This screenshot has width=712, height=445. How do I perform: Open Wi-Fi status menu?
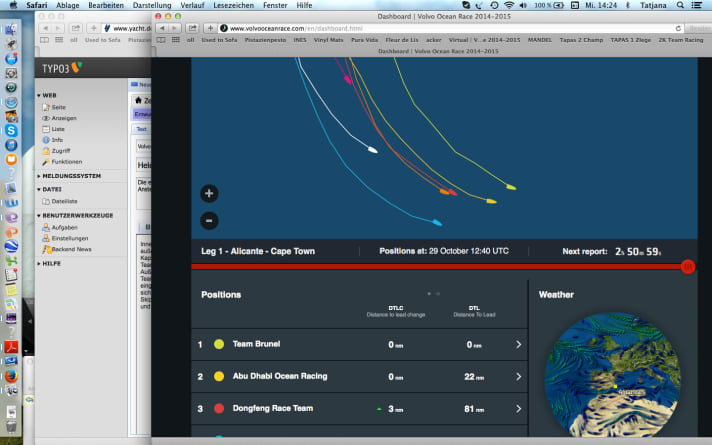(509, 5)
